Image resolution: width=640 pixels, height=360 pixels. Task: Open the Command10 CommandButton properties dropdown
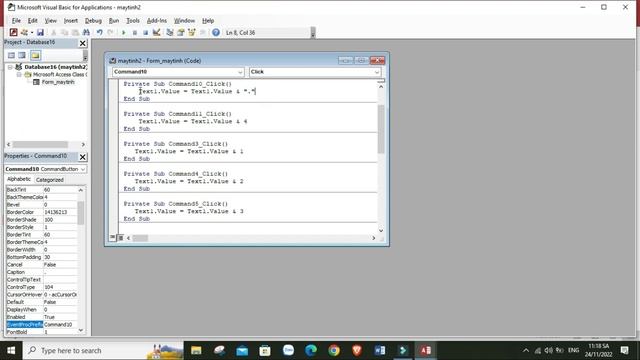pyautogui.click(x=83, y=169)
